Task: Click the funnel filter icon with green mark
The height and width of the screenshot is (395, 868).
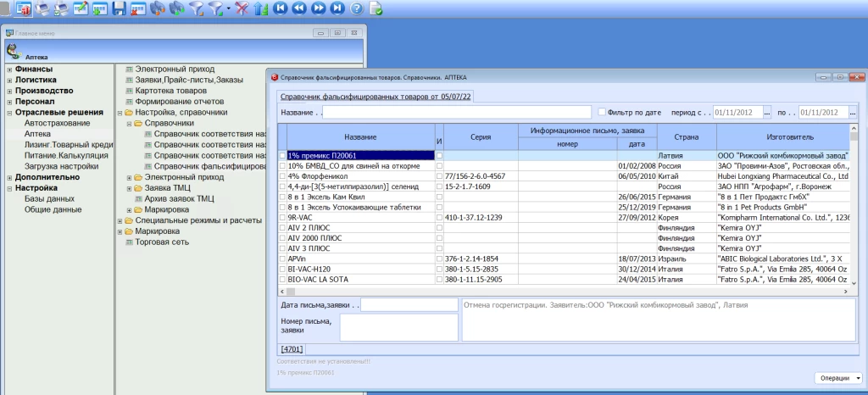Action: pyautogui.click(x=214, y=8)
